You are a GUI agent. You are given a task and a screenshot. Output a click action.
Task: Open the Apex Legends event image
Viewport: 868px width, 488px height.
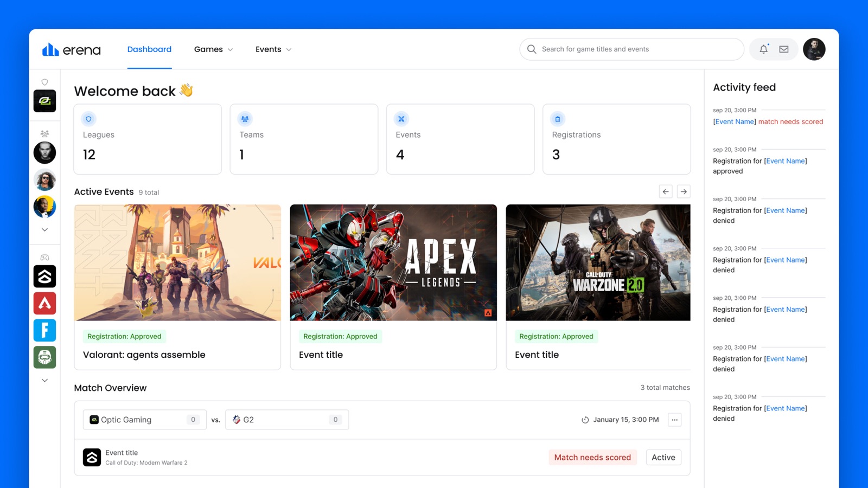pos(393,262)
